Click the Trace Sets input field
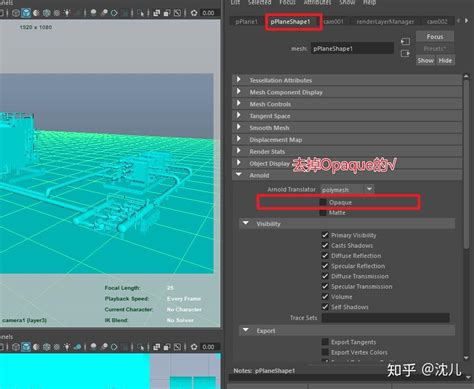The image size is (474, 389). click(x=386, y=318)
